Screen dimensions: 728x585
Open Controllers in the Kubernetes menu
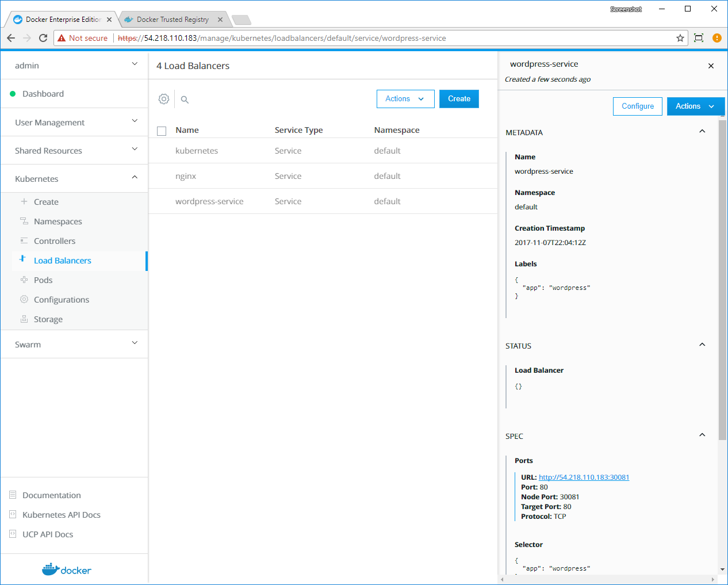[55, 241]
